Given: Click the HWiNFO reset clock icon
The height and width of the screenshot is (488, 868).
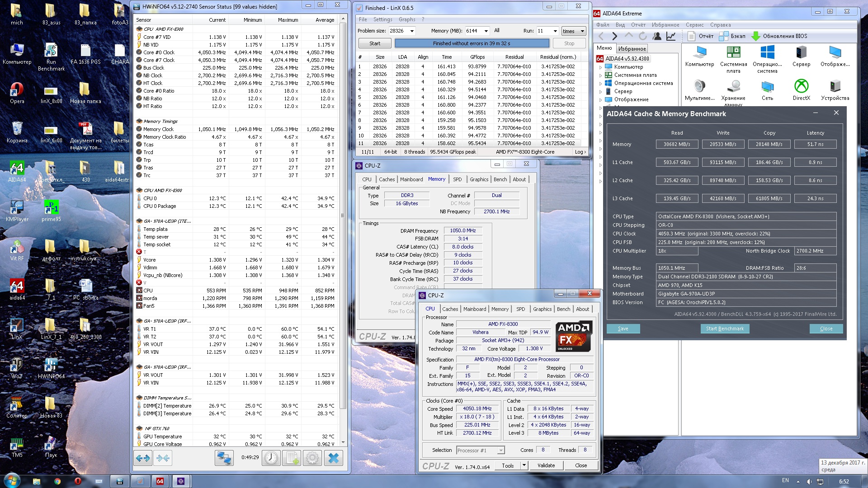Looking at the screenshot, I should point(271,458).
